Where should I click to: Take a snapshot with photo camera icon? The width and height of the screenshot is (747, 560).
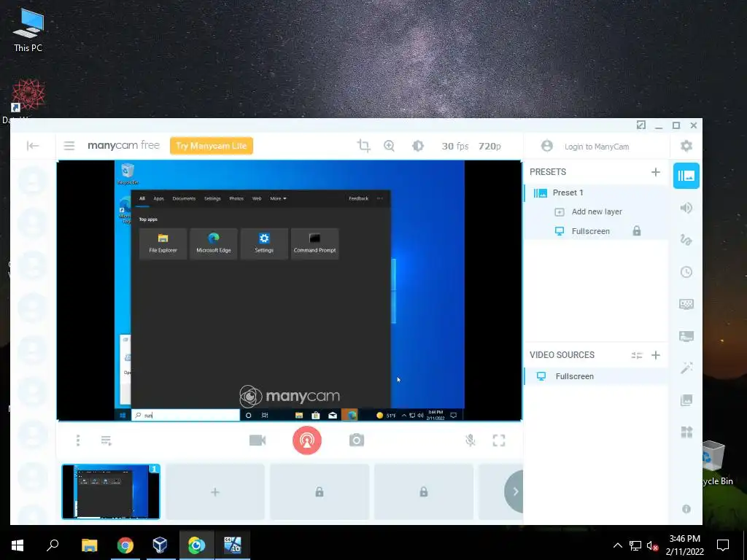coord(356,440)
